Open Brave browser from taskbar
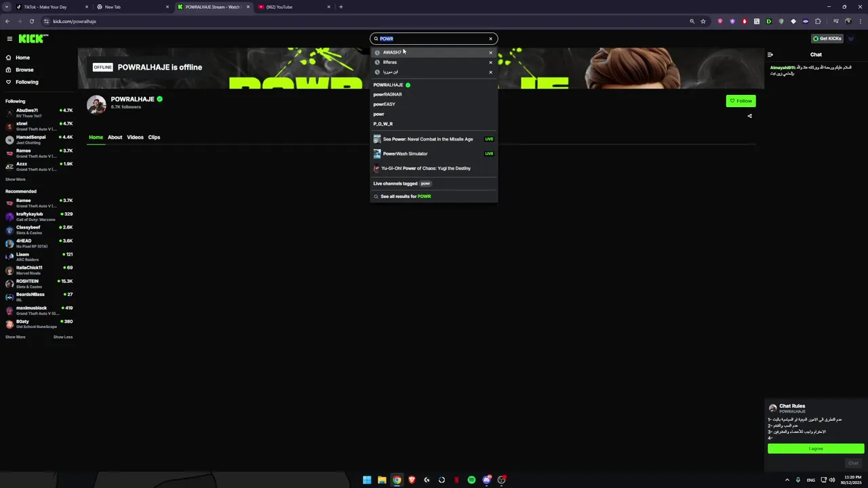The height and width of the screenshot is (488, 868). [x=412, y=480]
